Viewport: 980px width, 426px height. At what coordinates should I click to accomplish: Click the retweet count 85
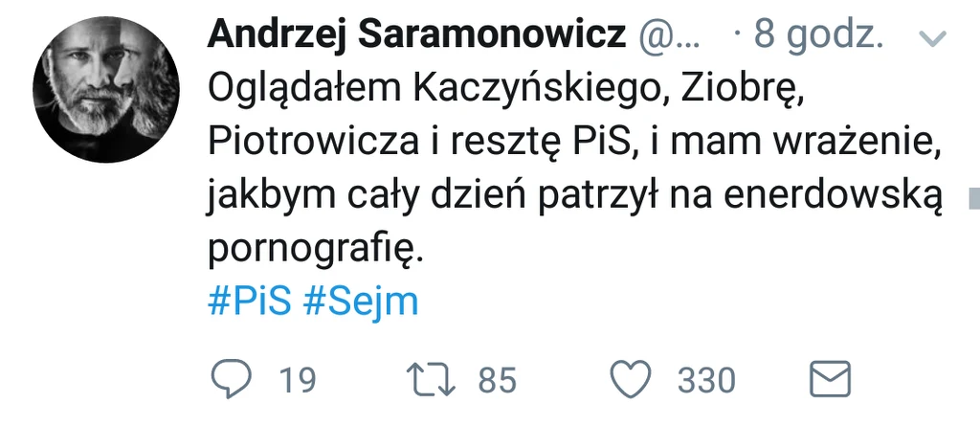[497, 380]
